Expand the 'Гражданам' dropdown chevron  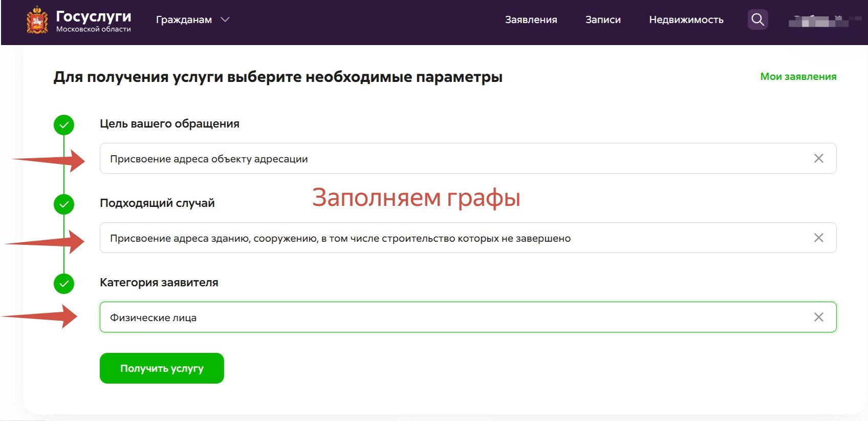[x=225, y=19]
